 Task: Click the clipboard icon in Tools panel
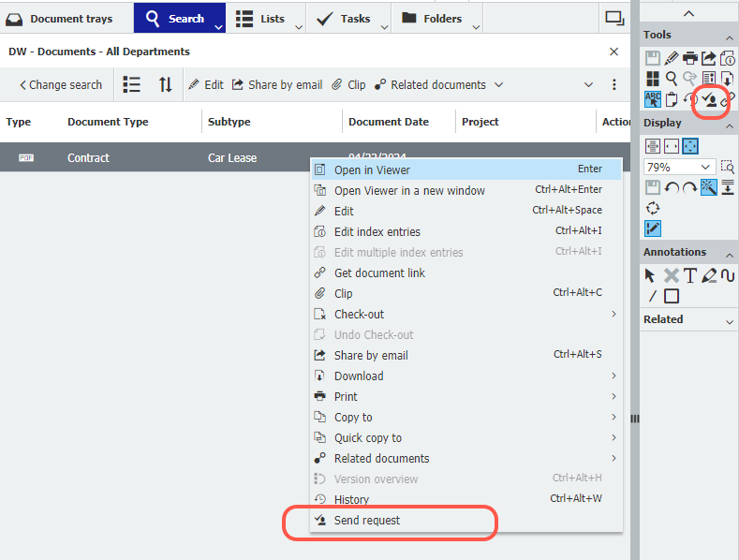tap(672, 99)
